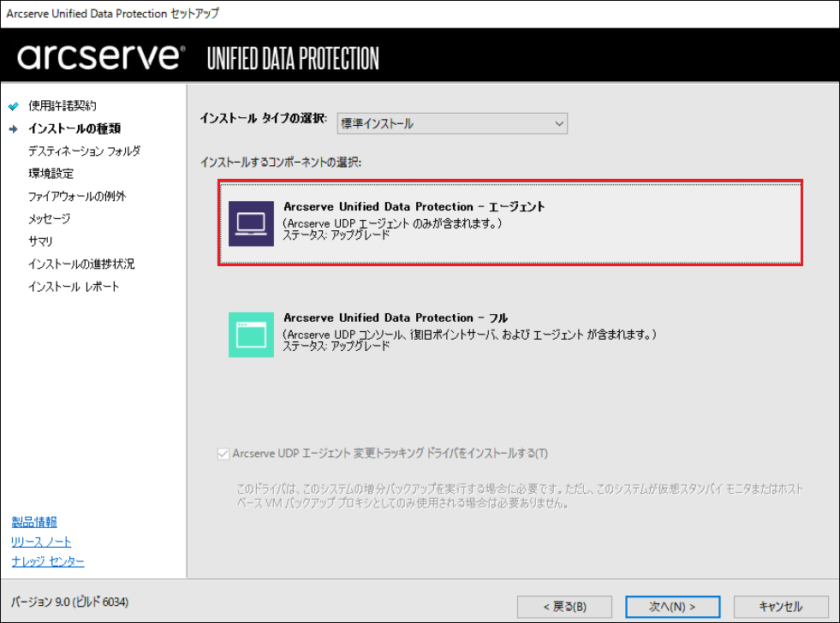Choose Arcserve Unified Data Protection - フル title
Image resolution: width=840 pixels, height=623 pixels.
[x=396, y=318]
